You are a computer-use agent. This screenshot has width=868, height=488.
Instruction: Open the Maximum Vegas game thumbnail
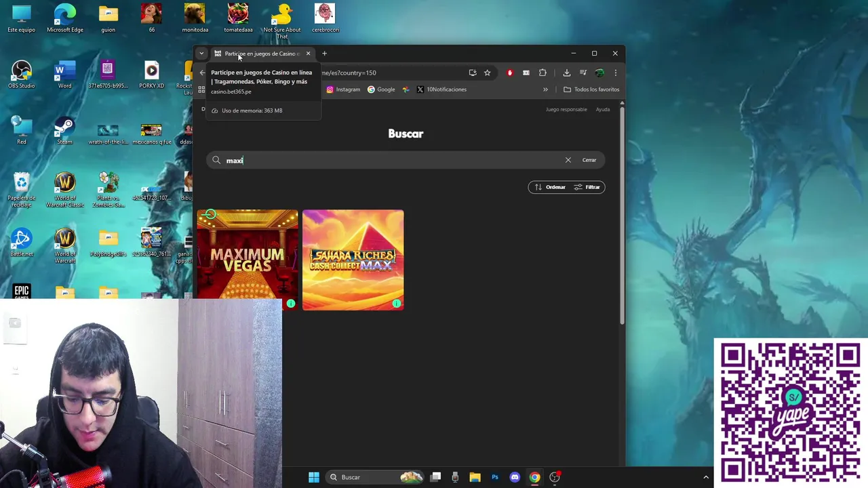248,260
